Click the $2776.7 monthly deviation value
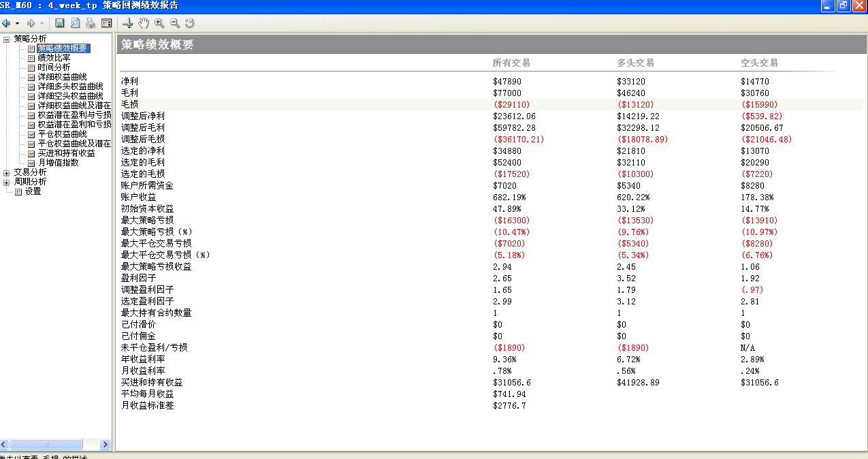Viewport: 868px width, 459px height. point(509,406)
